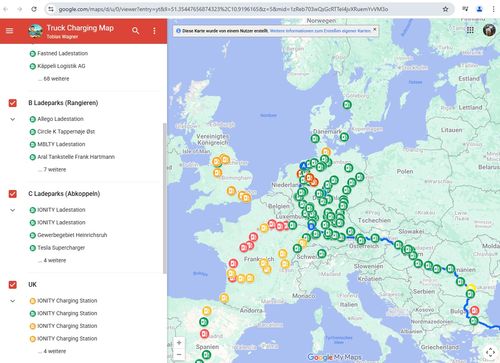Click the UK layer title
Viewport: 500px width, 363px height.
pyautogui.click(x=32, y=285)
